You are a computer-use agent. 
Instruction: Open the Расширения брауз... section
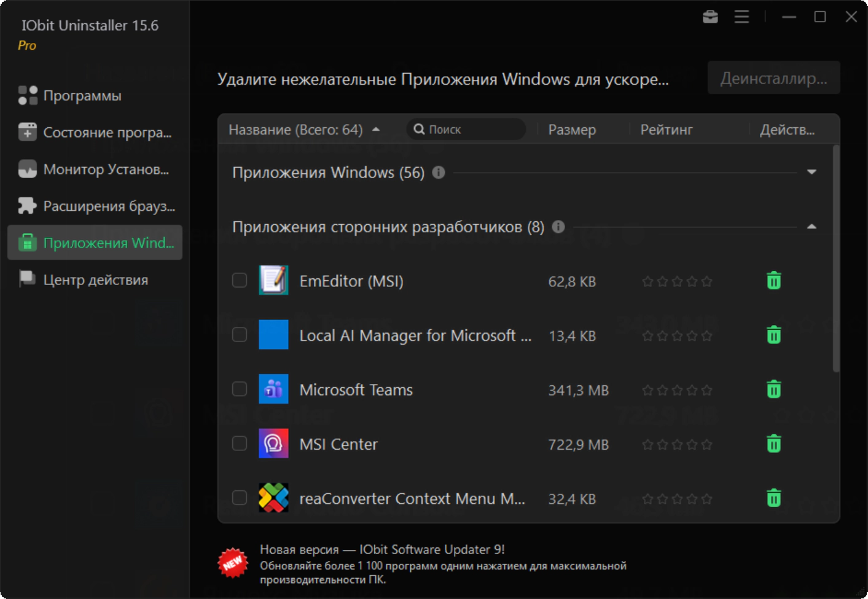tap(95, 206)
